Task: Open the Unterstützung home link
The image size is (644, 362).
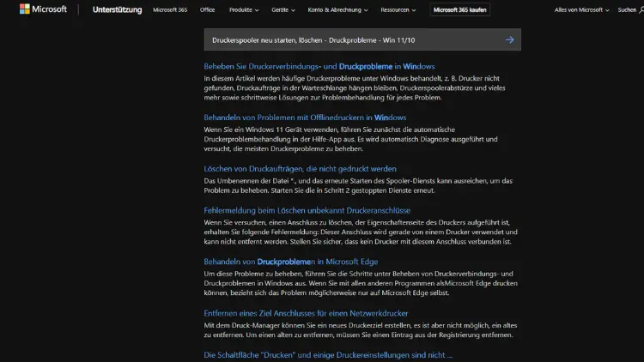Action: 117,9
